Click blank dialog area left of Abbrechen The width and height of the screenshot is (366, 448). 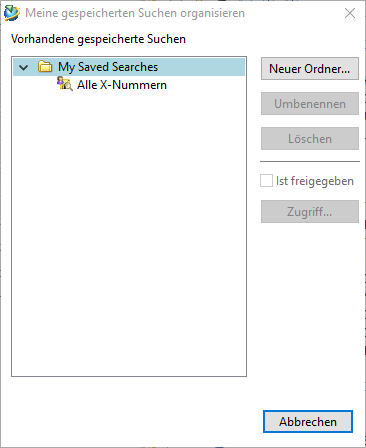(x=133, y=422)
